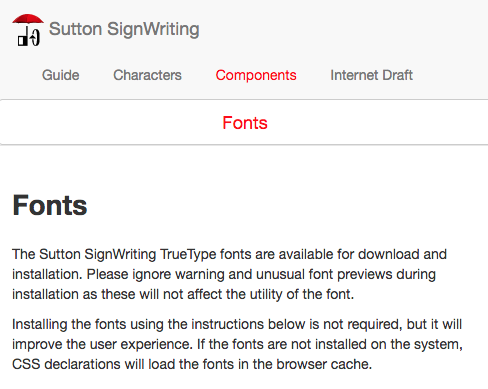The image size is (488, 389).
Task: Click the red Fonts sub-navigation tab
Action: pos(245,123)
